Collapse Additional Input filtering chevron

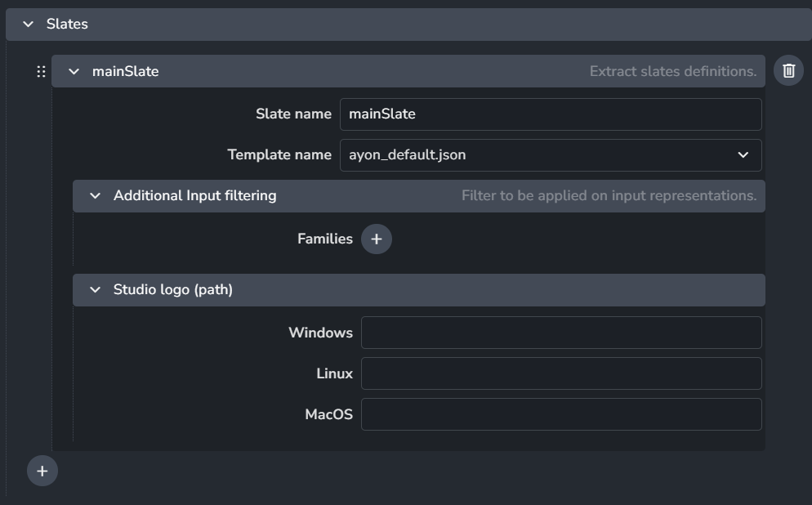click(96, 196)
